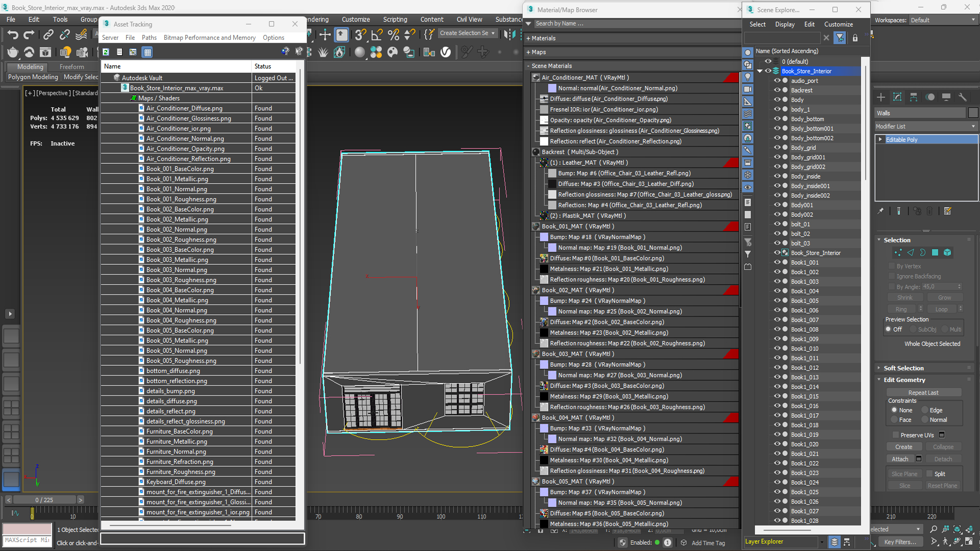The image size is (980, 551).
Task: Open the Modifier List dropdown
Action: 926,127
